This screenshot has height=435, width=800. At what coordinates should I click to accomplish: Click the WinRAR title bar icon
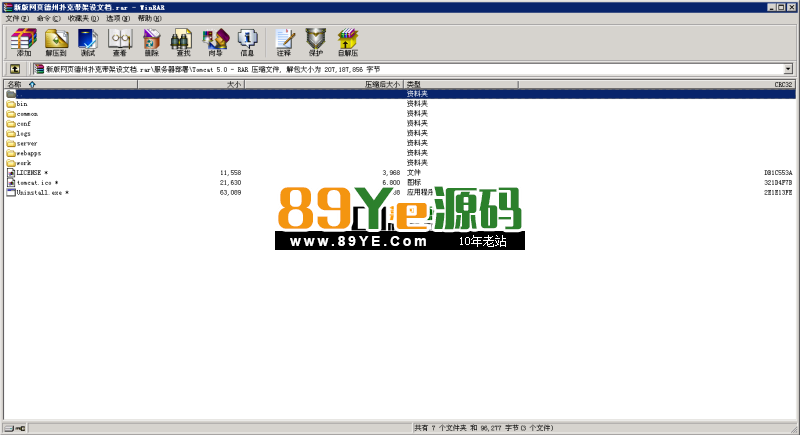[x=8, y=7]
